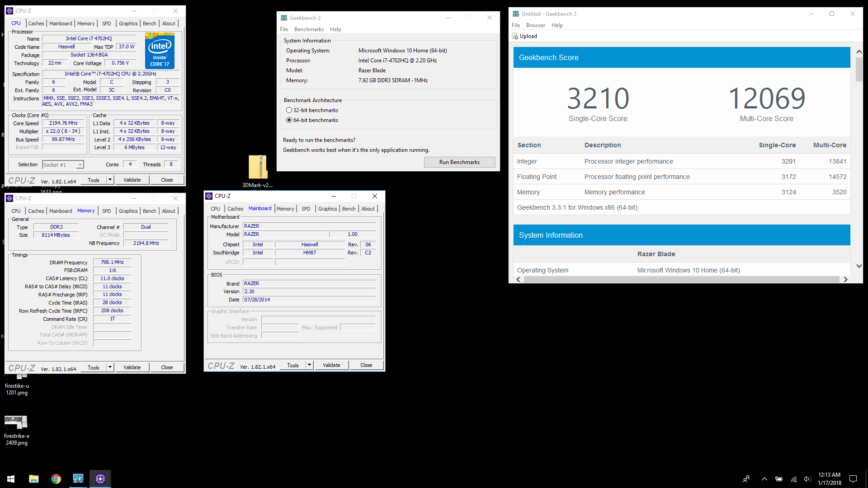This screenshot has width=868, height=488.
Task: Switch to SPD tab in Memory CPU-Z window
Action: point(107,211)
